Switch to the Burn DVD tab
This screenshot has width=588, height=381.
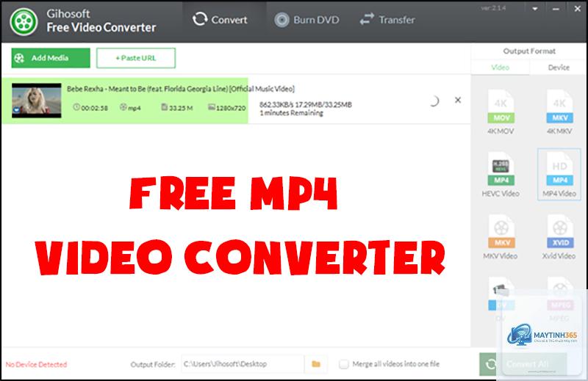(x=306, y=20)
